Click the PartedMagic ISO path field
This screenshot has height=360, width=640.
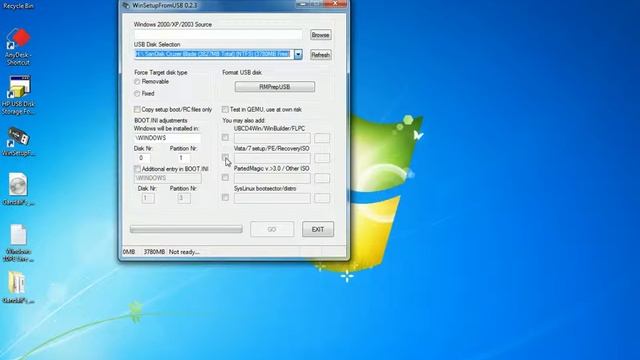coord(272,178)
